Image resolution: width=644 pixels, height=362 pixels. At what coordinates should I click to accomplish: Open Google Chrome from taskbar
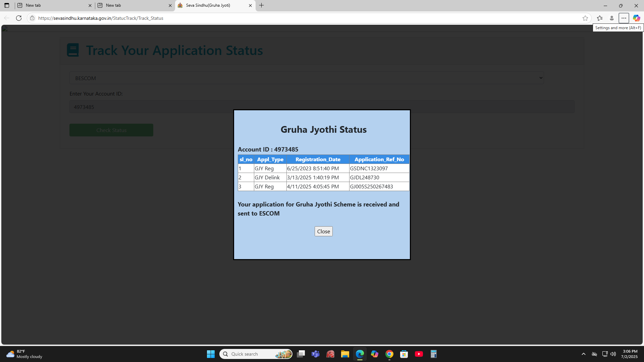pyautogui.click(x=389, y=354)
